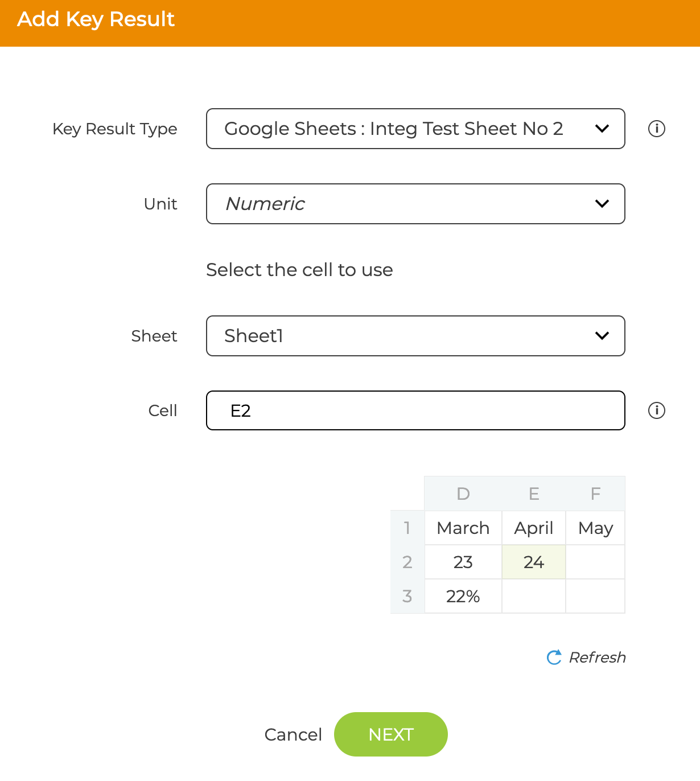Select row header 3 in preview

407,596
